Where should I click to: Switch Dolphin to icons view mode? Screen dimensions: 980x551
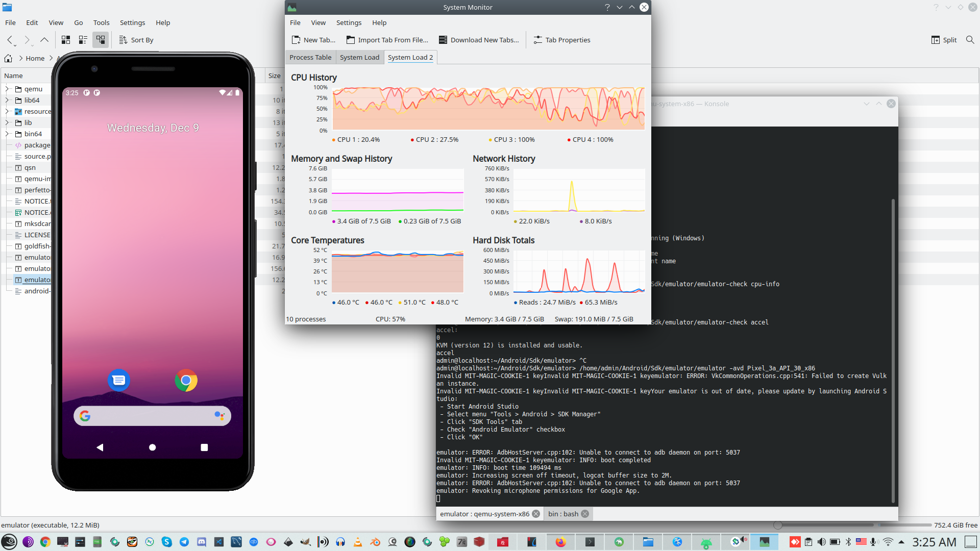[66, 40]
